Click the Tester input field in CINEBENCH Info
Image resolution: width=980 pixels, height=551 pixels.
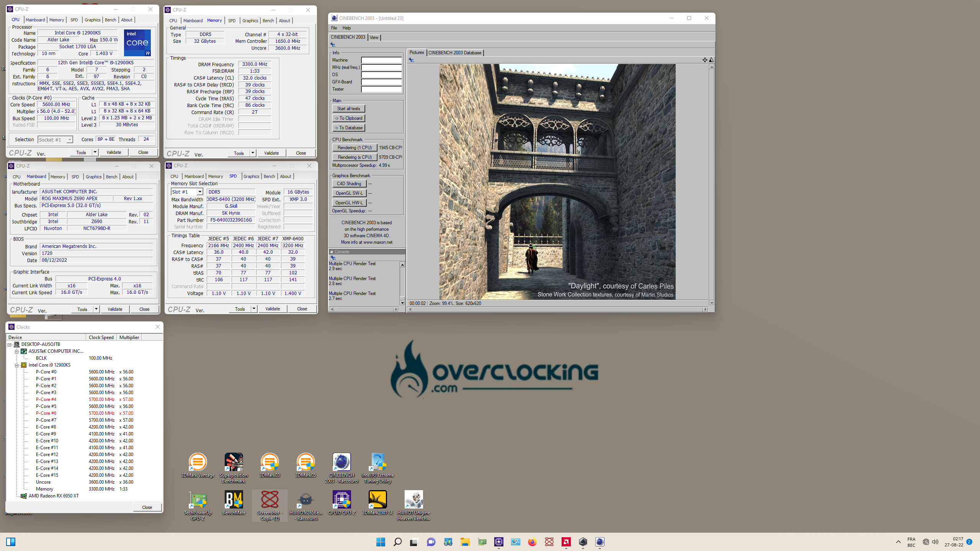[x=381, y=89]
